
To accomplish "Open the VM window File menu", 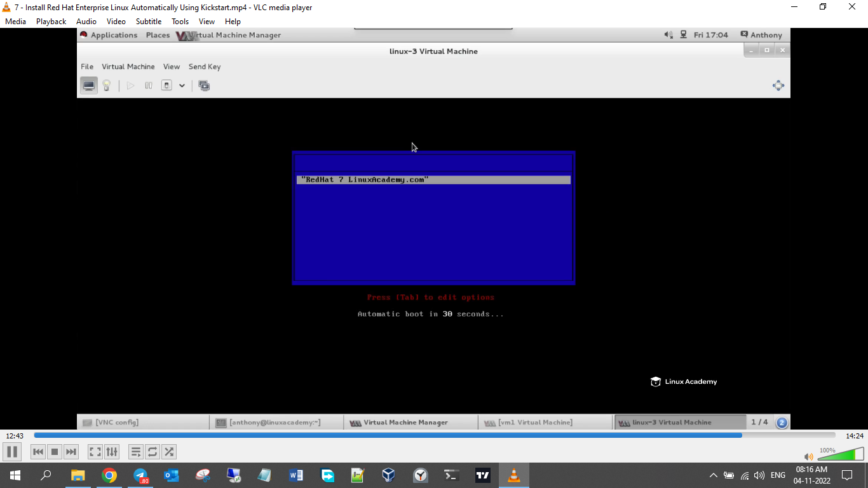I will pos(87,67).
